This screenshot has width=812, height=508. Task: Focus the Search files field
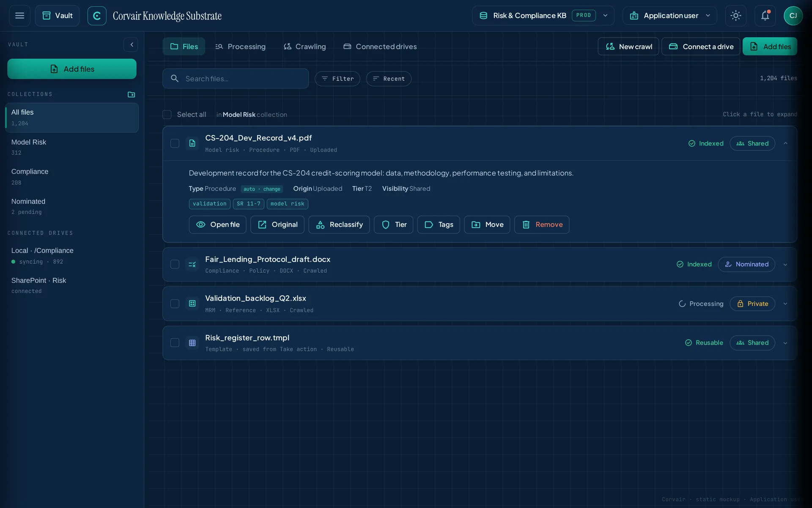(236, 79)
